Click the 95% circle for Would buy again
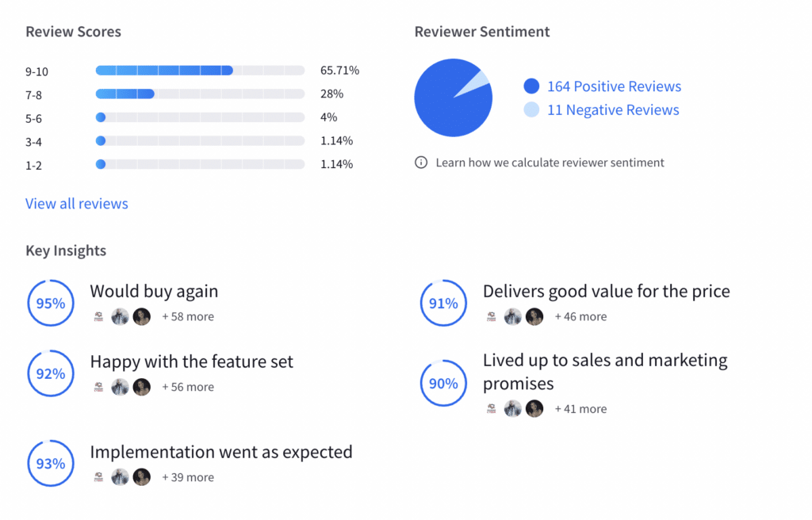Screen dimensions: 812x520 coord(51,303)
